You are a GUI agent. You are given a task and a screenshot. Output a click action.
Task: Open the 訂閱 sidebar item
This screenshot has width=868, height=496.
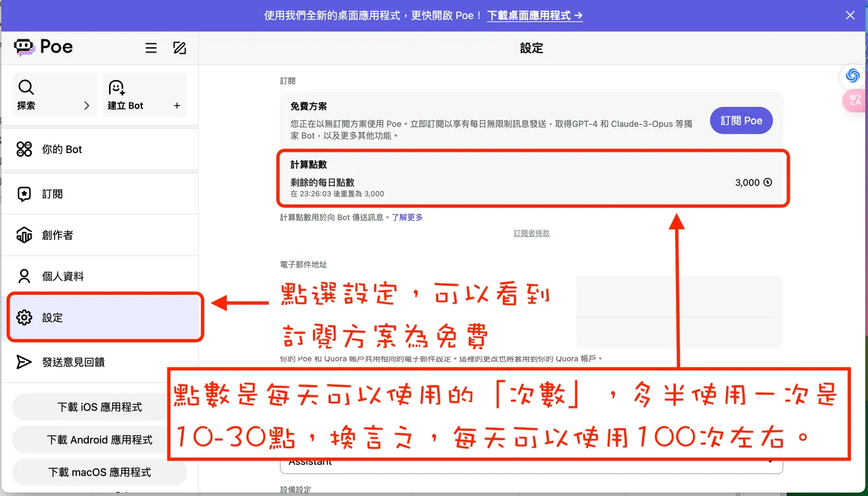click(x=99, y=194)
